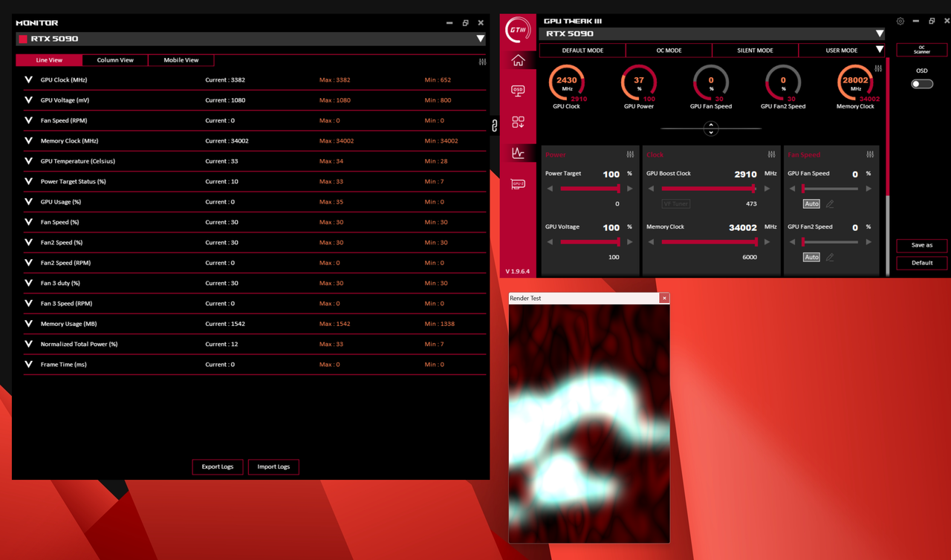
Task: Click the Import Logs button
Action: point(273,466)
